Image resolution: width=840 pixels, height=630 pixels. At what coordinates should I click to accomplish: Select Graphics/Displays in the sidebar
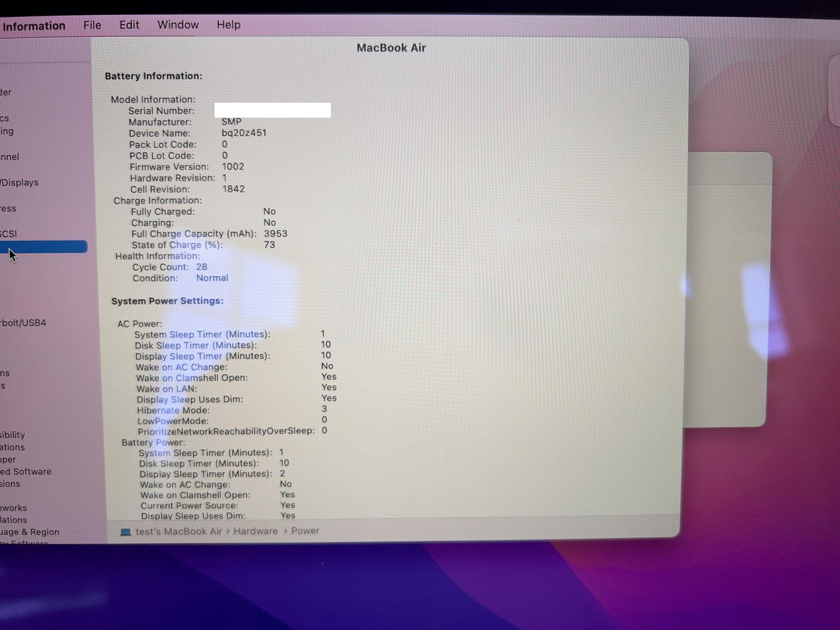tap(19, 183)
